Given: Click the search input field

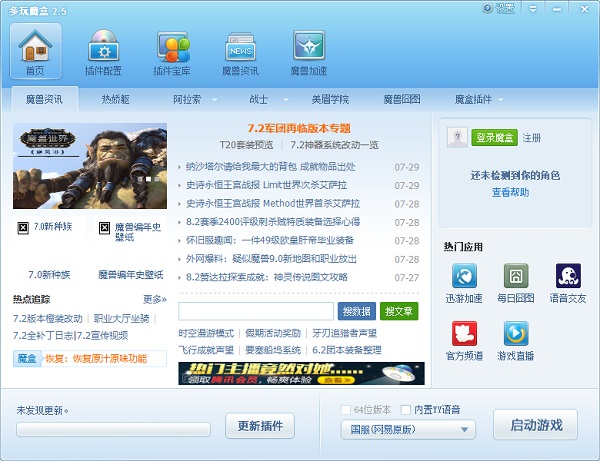Looking at the screenshot, I should click(257, 311).
